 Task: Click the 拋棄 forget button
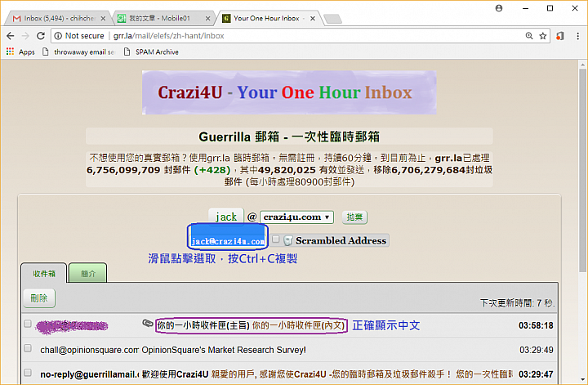click(x=354, y=217)
